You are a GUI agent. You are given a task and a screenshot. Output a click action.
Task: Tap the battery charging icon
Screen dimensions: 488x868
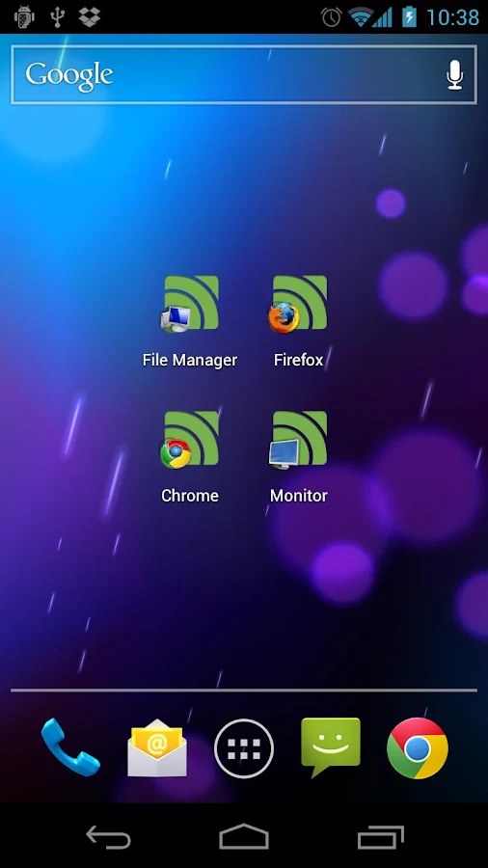(x=410, y=16)
